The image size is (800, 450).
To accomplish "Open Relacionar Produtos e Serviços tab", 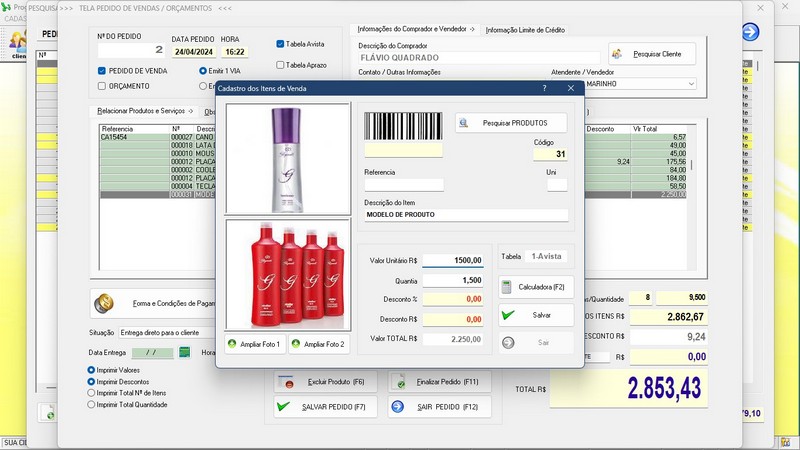I will coord(145,111).
